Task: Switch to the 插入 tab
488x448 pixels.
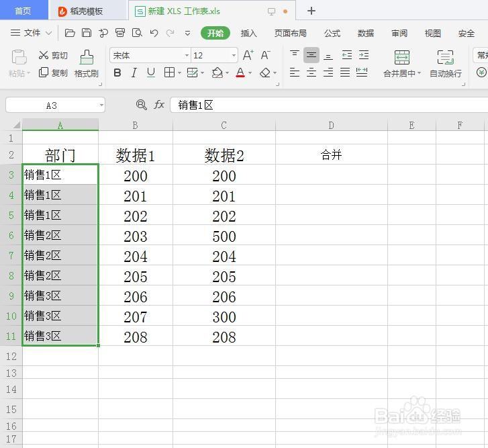Action: [248, 33]
